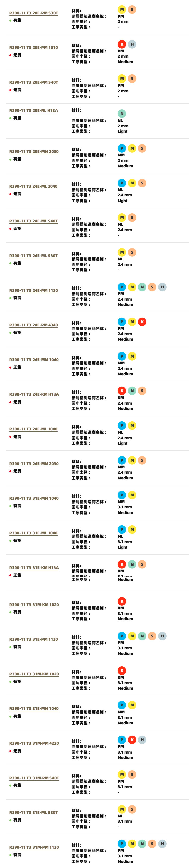This screenshot has height=868, width=189.
Task: Go to R390-11 T3 24E-ML S30T
Action: [34, 256]
